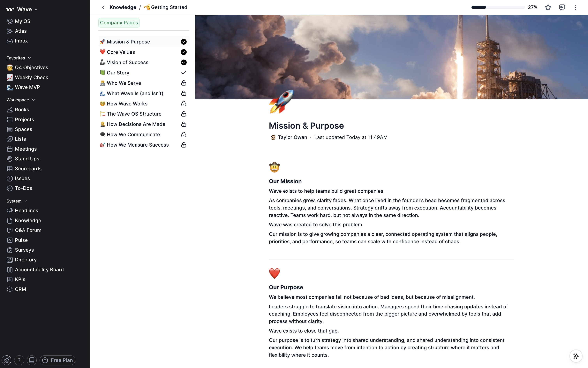This screenshot has width=588, height=368.
Task: Click the 27% progress bar
Action: tap(498, 7)
